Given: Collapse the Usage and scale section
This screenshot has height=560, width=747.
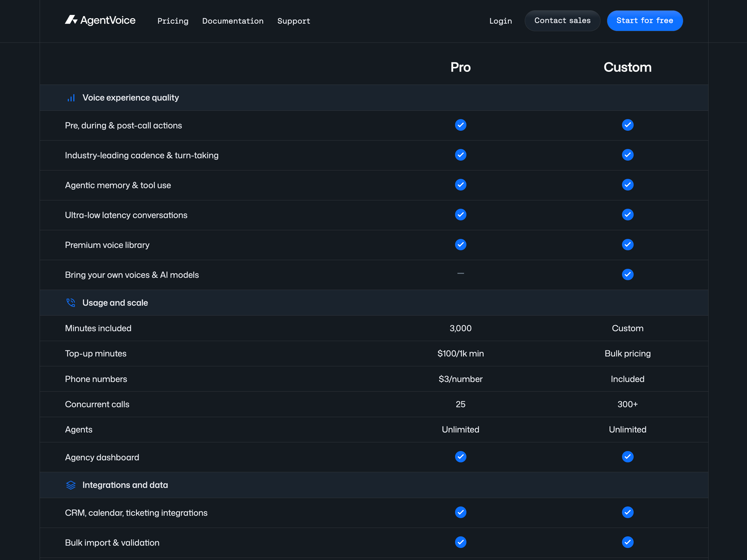Looking at the screenshot, I should [115, 302].
